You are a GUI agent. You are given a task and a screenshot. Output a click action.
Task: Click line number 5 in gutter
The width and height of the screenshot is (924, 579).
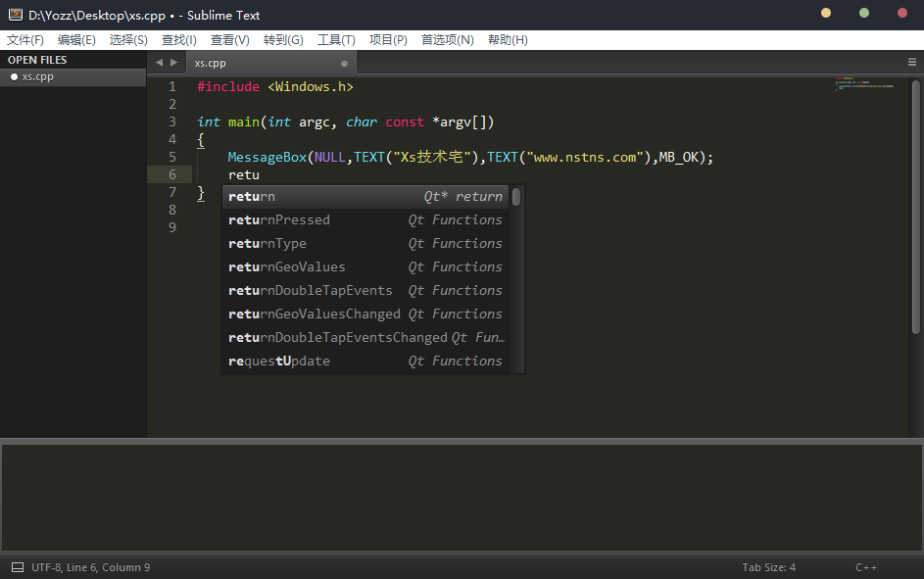(x=172, y=158)
